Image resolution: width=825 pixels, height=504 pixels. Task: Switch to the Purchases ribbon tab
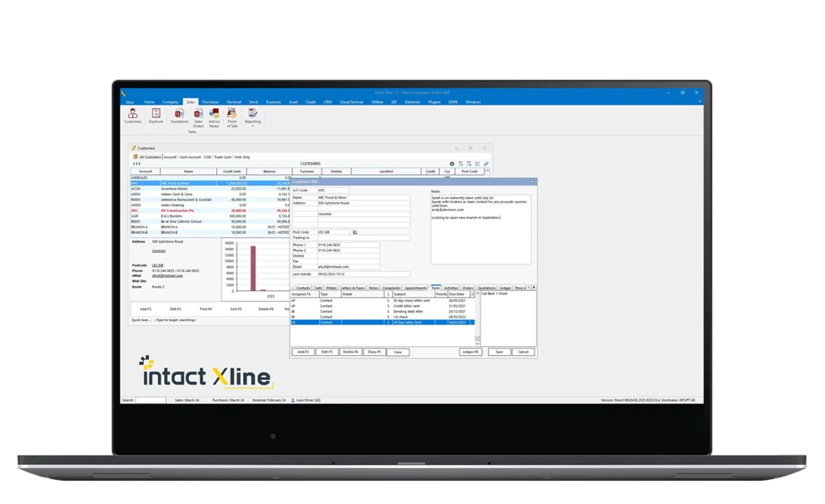click(x=211, y=102)
